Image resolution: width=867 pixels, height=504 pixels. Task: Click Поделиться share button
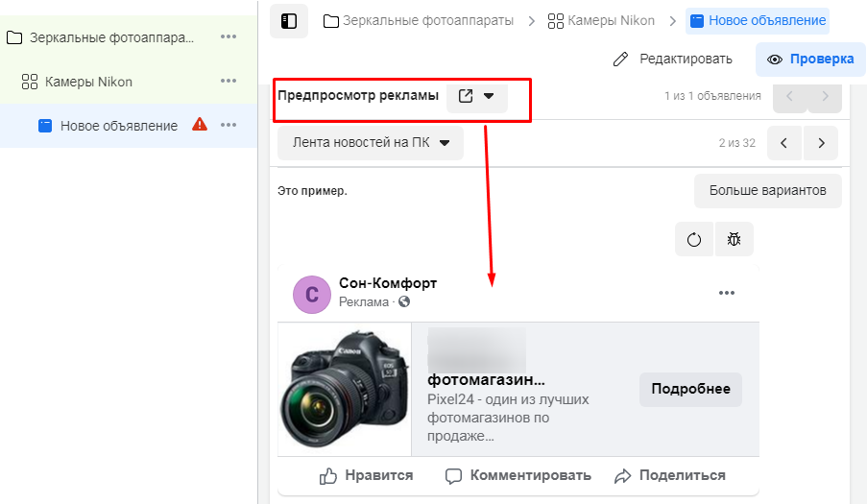click(669, 475)
